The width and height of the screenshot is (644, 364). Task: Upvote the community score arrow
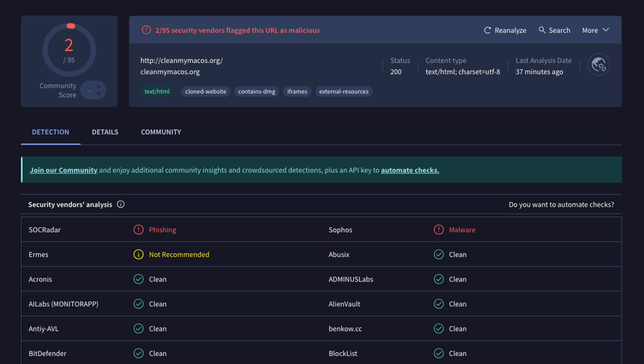tap(99, 86)
